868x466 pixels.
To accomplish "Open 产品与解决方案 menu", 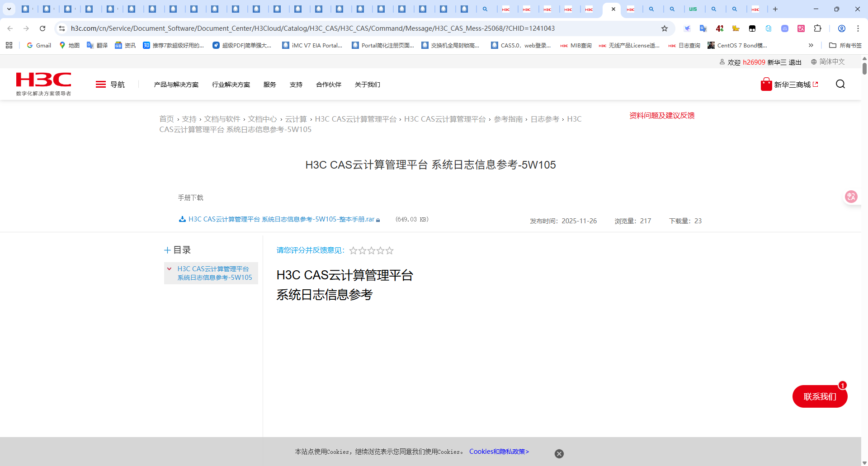I will point(176,85).
